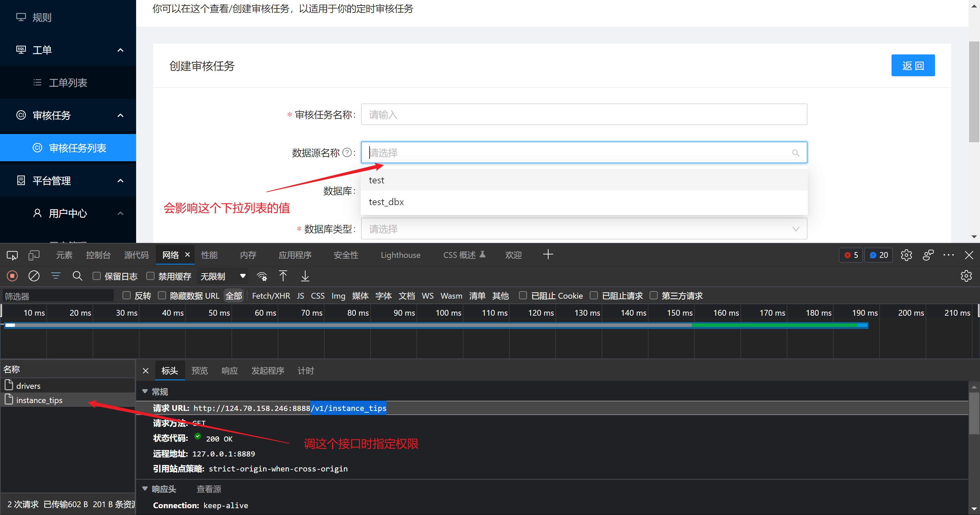The height and width of the screenshot is (515, 980).
Task: Click search icon in 数据源名称 field
Action: (796, 153)
